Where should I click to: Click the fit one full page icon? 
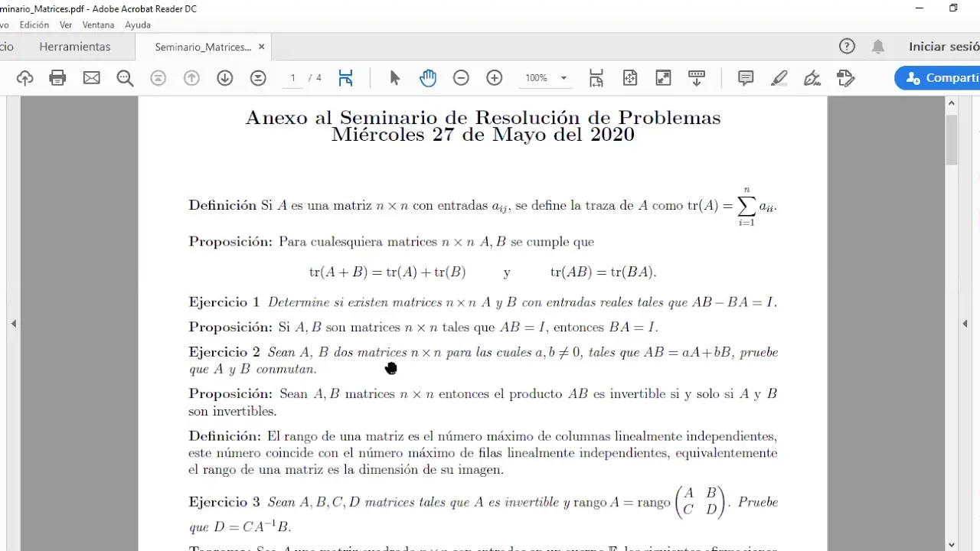[630, 78]
